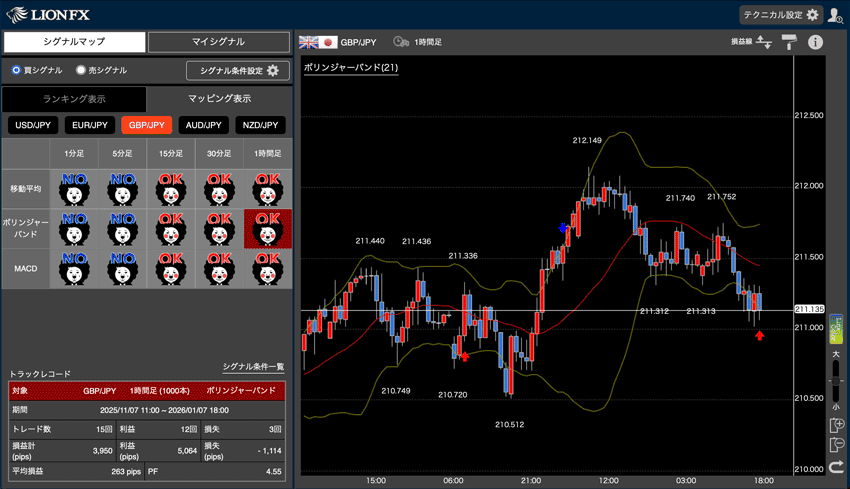Click the GBP/JPY flag pair header
Image resolution: width=850 pixels, height=489 pixels.
[338, 42]
